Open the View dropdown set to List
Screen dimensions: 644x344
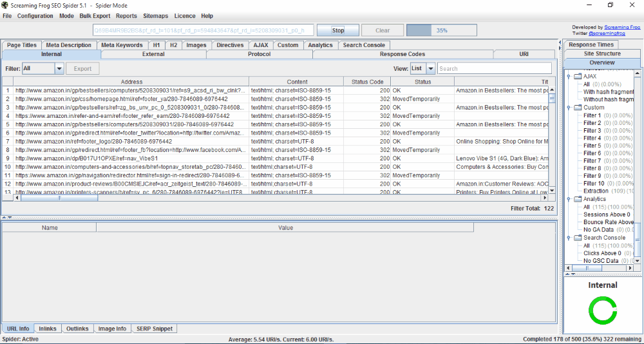click(x=422, y=69)
